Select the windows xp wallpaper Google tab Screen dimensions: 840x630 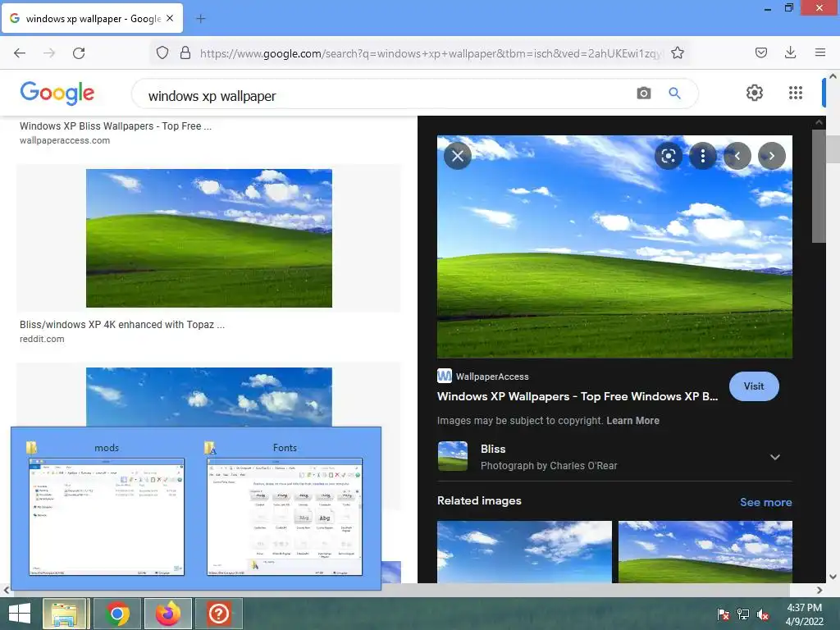(92, 19)
